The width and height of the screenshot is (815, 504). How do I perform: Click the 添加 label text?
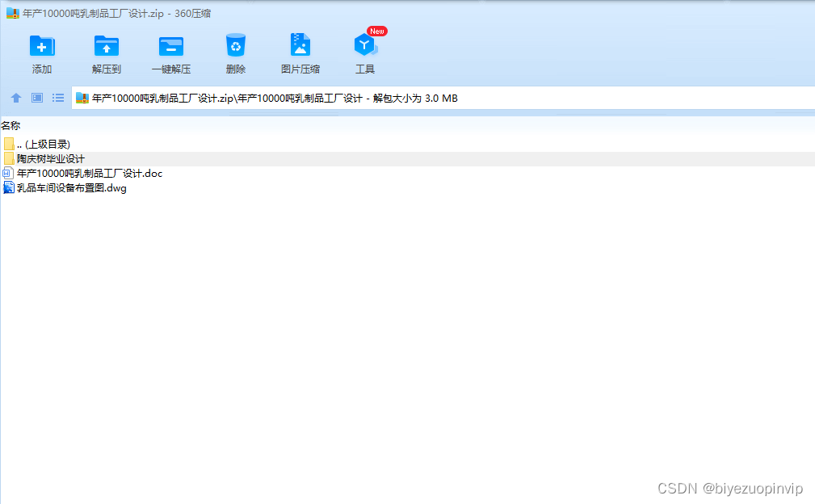[41, 69]
